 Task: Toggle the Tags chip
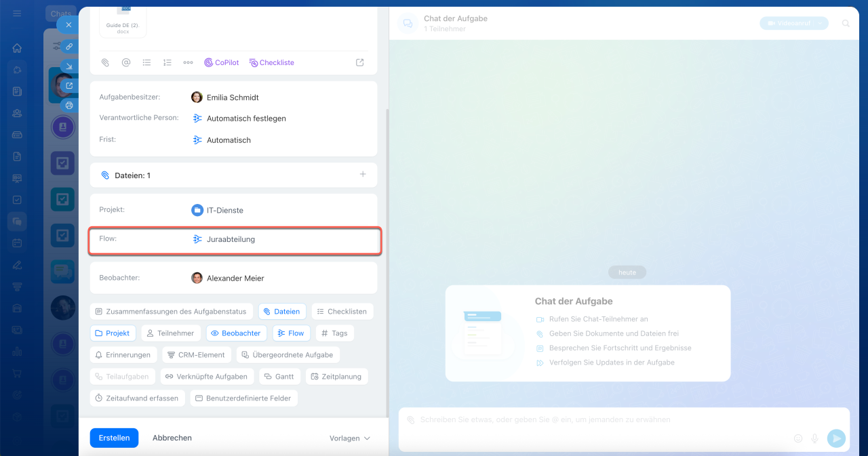pos(334,333)
